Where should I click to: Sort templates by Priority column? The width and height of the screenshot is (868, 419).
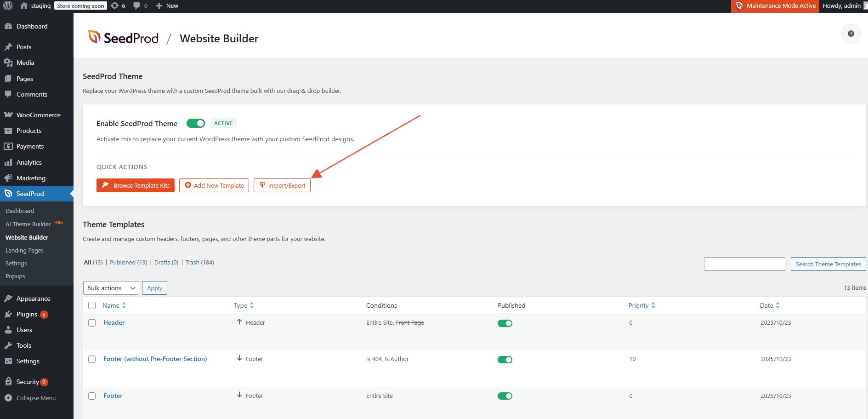tap(639, 305)
